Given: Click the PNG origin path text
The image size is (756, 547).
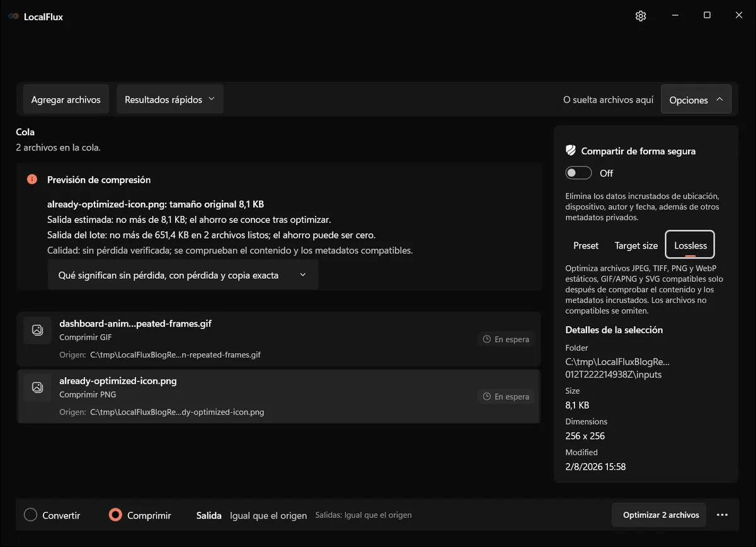Looking at the screenshot, I should click(177, 412).
